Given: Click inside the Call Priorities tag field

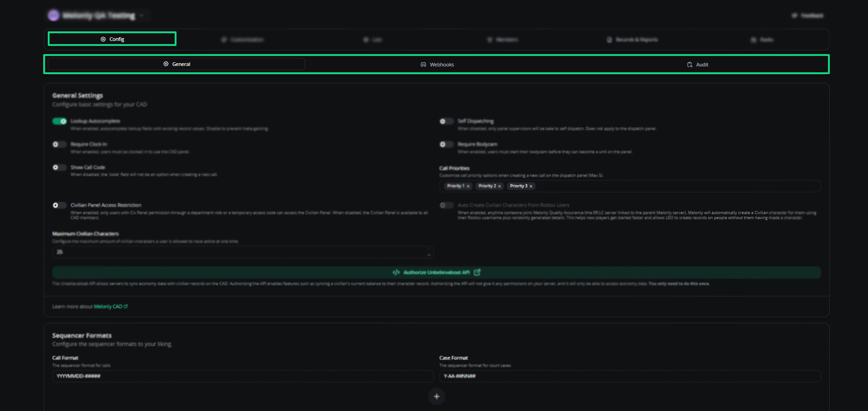Looking at the screenshot, I should (630, 186).
